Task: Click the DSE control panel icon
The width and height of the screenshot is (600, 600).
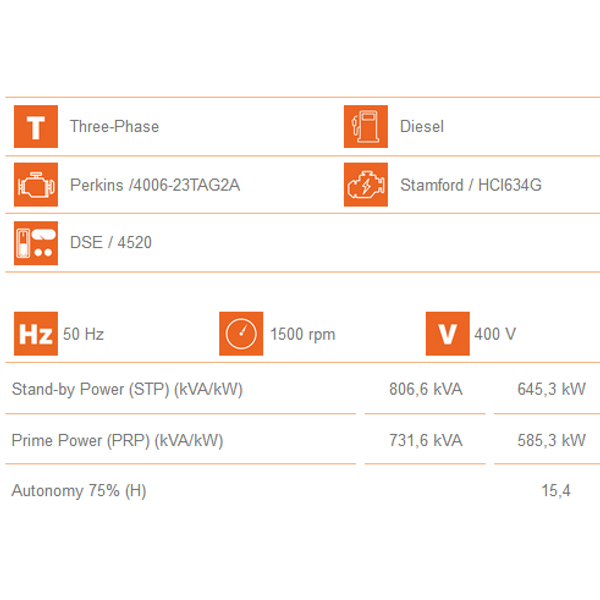Action: (x=36, y=243)
